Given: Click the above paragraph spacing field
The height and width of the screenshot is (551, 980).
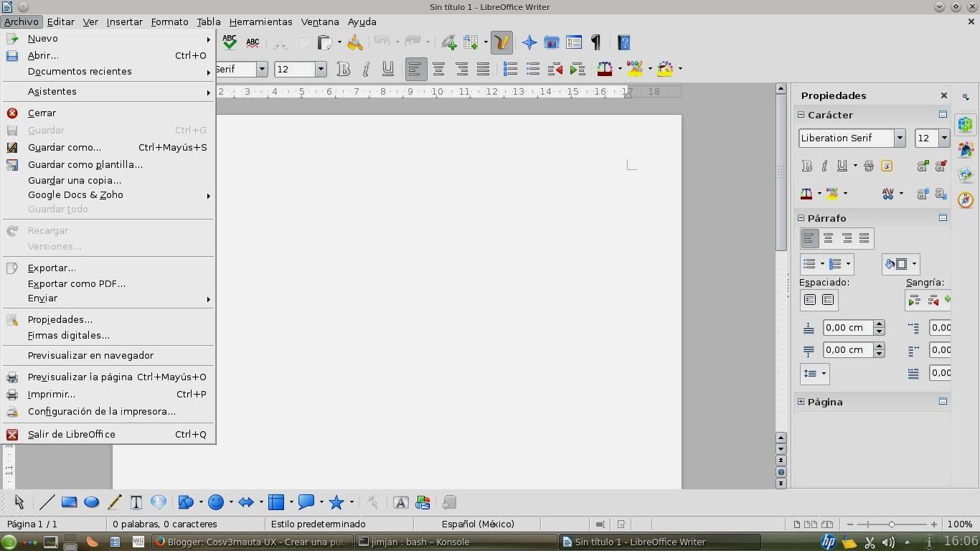Looking at the screenshot, I should click(x=848, y=327).
